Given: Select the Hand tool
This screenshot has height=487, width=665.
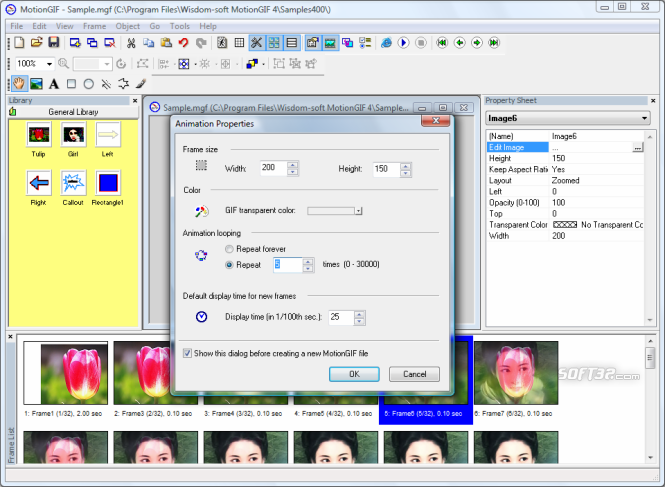Looking at the screenshot, I should (x=19, y=84).
